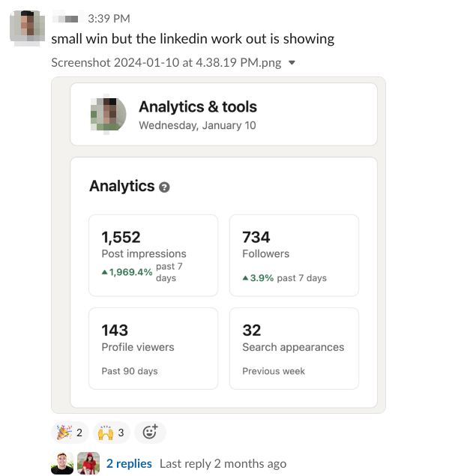Open the 2 replies thread
The width and height of the screenshot is (473, 476).
pos(129,464)
